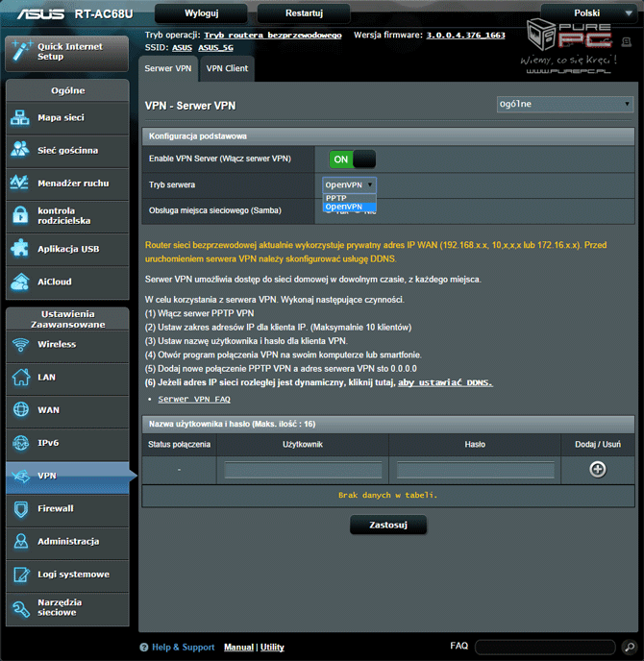644x661 pixels.
Task: Click the Menadżer ruchu traffic icon
Action: (19, 183)
